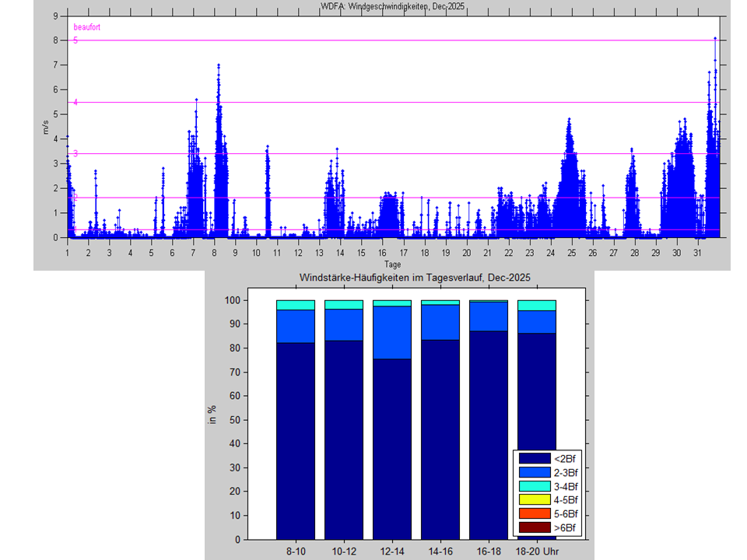Viewport: 747px width, 560px height.
Task: Select the orange 5-6Bf legend swatch
Action: click(x=536, y=514)
